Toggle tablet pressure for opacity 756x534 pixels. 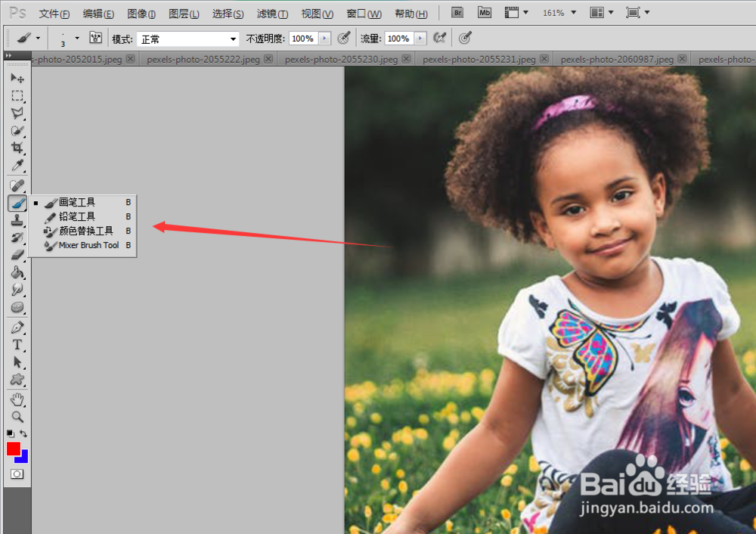click(x=344, y=38)
